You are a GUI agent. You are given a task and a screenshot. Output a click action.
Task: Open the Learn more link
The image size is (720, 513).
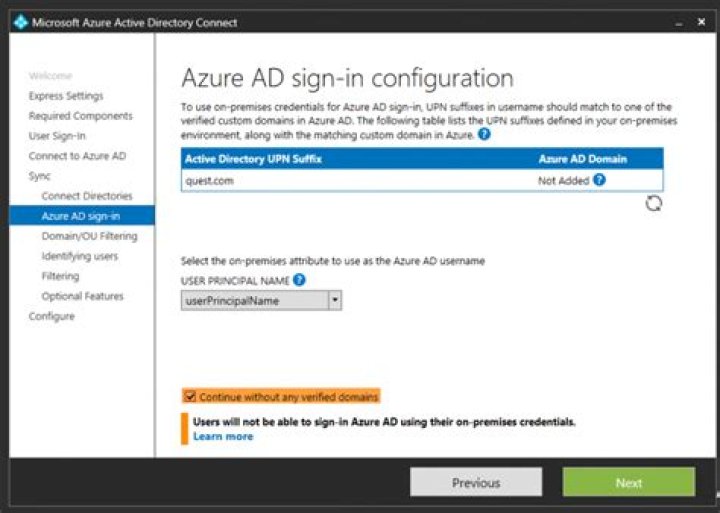pos(223,436)
